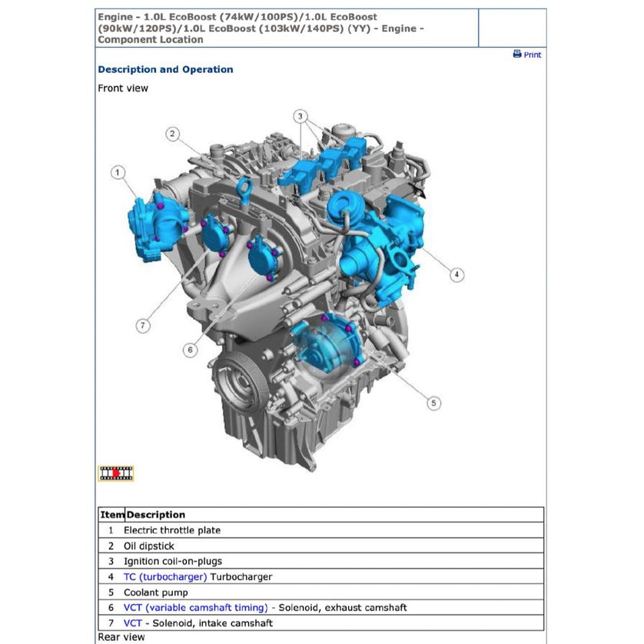644x644 pixels.
Task: Select the 'Electric throttle plate' table cell
Action: pyautogui.click(x=334, y=530)
